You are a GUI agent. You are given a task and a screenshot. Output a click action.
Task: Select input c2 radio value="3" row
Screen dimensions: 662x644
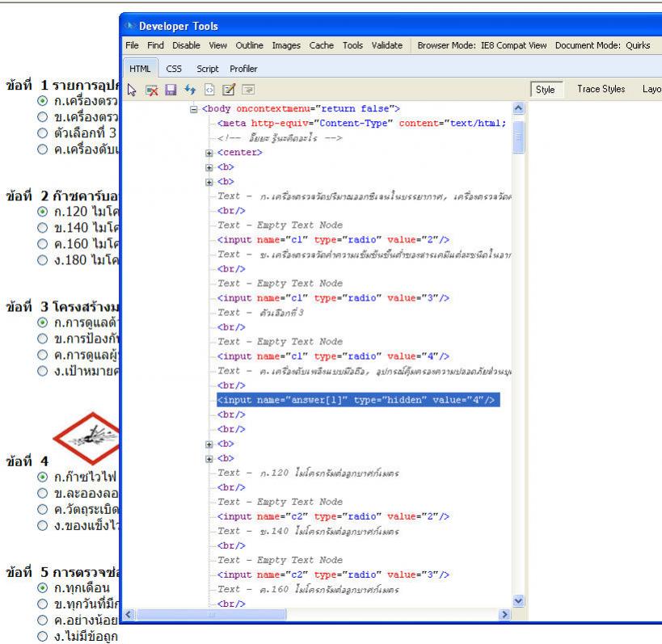click(333, 575)
